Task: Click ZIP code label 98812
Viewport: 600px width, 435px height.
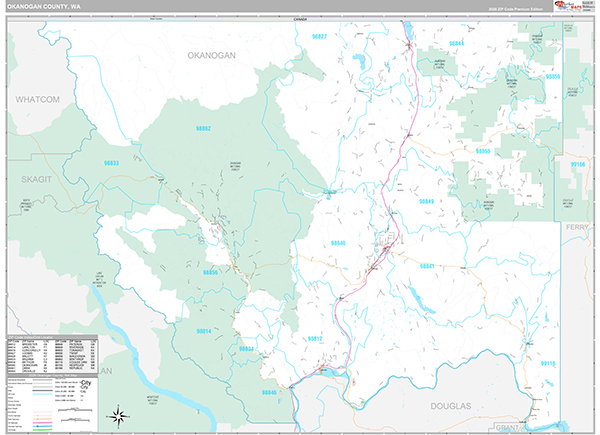Action: tap(315, 339)
